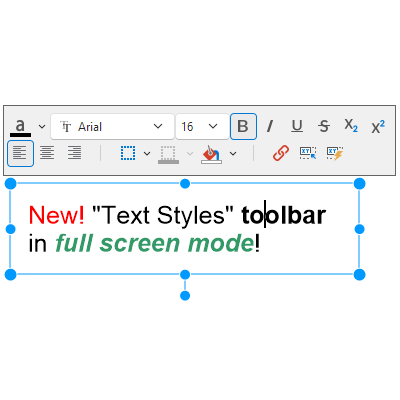
Task: Click the right-middle resize handle
Action: click(359, 229)
